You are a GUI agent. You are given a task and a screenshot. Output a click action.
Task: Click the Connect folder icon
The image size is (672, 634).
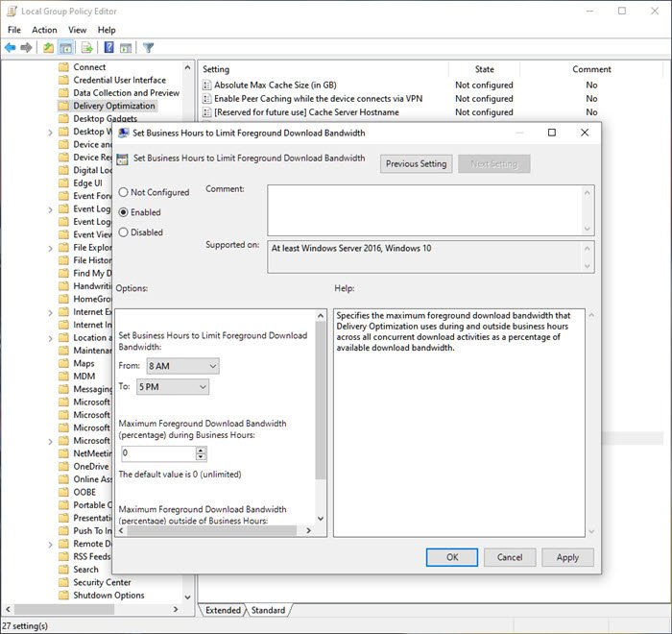click(63, 67)
